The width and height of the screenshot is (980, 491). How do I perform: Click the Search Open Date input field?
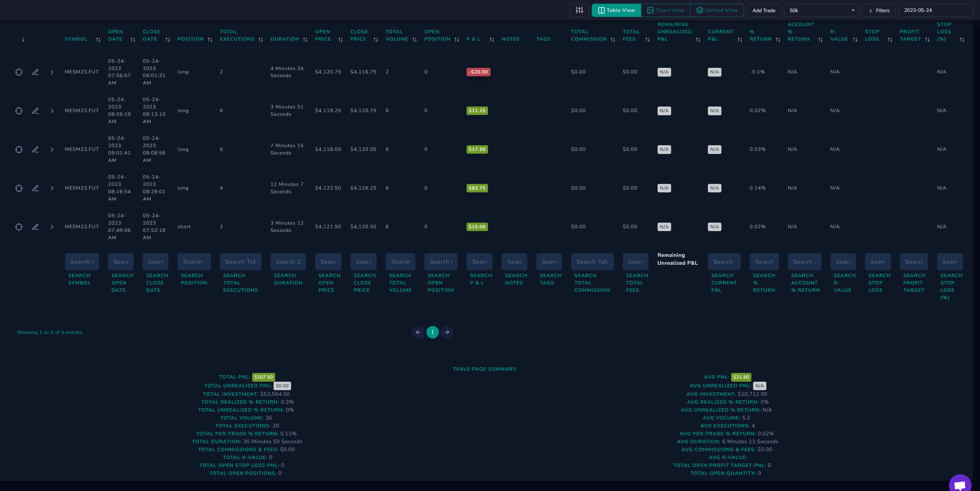coord(121,262)
